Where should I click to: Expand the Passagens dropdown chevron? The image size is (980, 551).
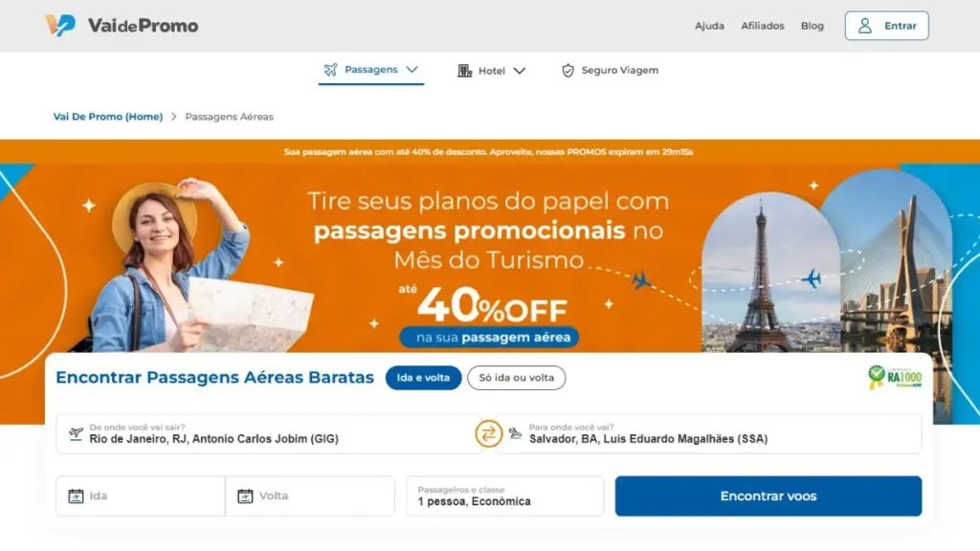click(x=412, y=69)
